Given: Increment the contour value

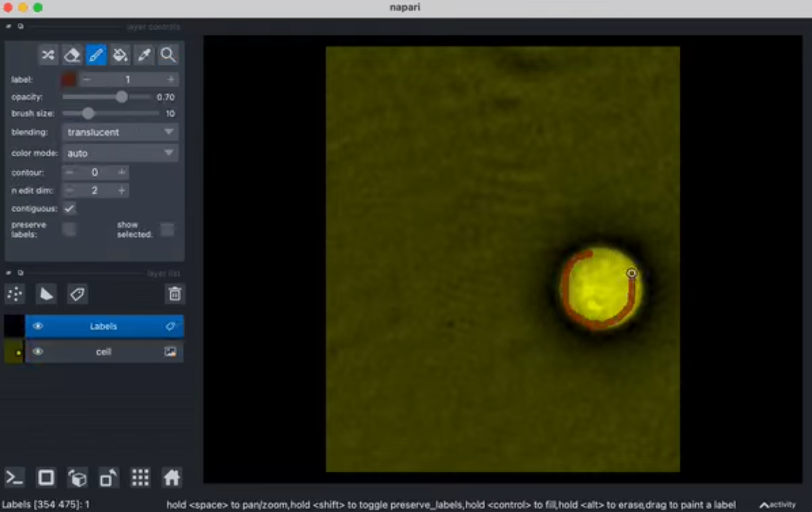Looking at the screenshot, I should [x=121, y=172].
